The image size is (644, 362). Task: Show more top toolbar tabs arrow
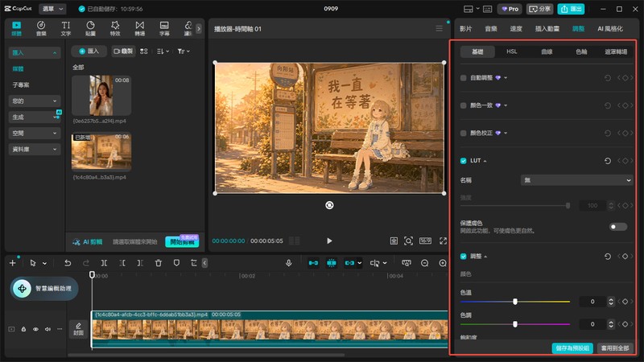click(199, 29)
